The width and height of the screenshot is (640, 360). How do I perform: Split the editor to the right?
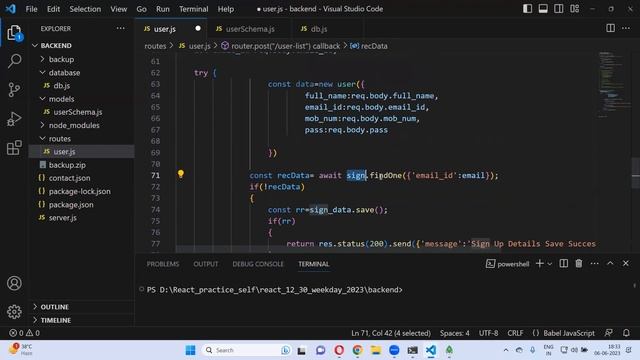[610, 28]
